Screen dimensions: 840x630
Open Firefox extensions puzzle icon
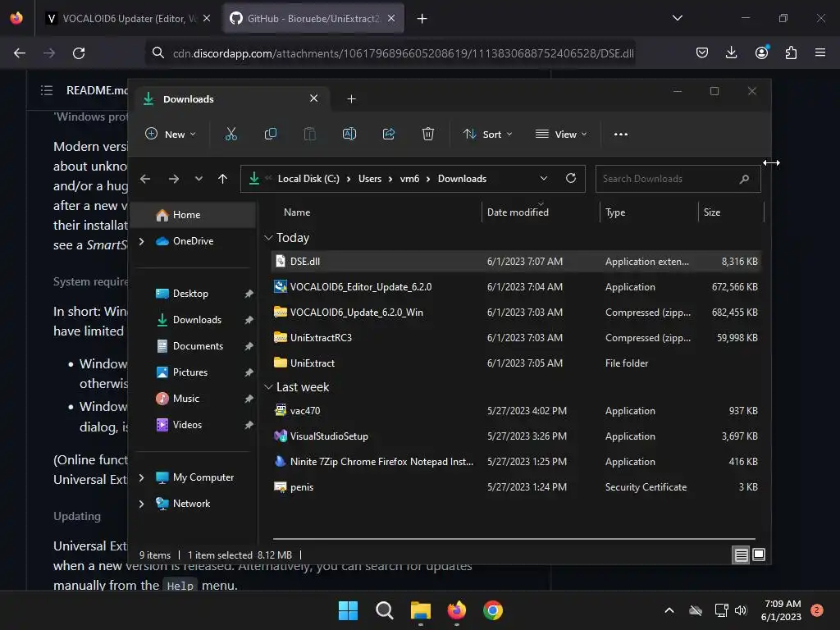pos(792,52)
